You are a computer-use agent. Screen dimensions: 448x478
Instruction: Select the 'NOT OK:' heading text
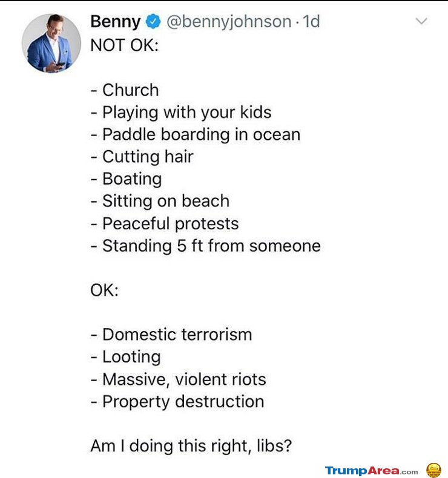pyautogui.click(x=125, y=45)
